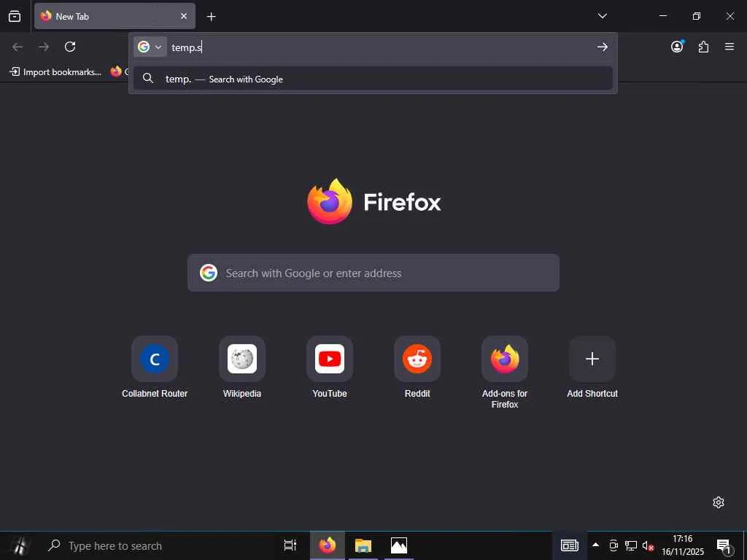Open the notification center icon
Screen dimensions: 747x560
pyautogui.click(x=724, y=546)
